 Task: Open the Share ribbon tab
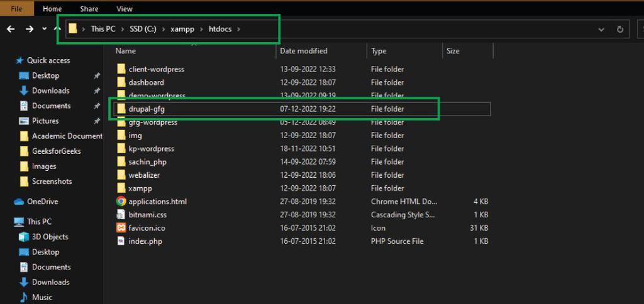tap(89, 9)
